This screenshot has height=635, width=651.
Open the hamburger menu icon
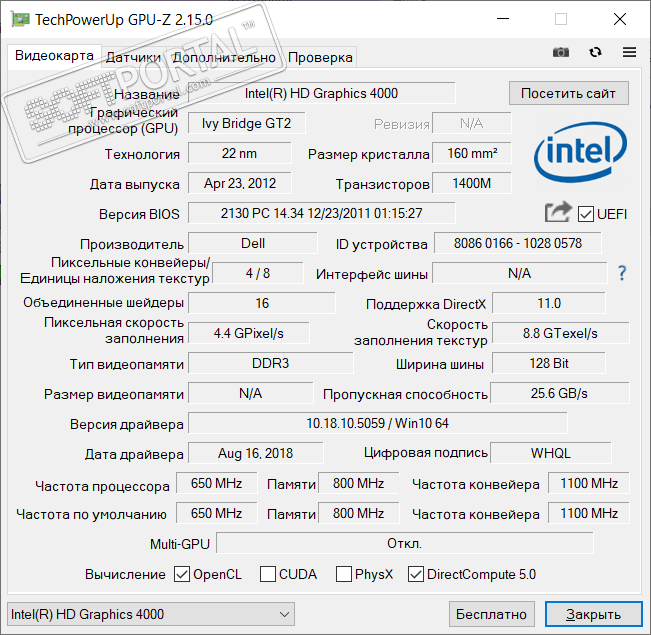point(629,52)
